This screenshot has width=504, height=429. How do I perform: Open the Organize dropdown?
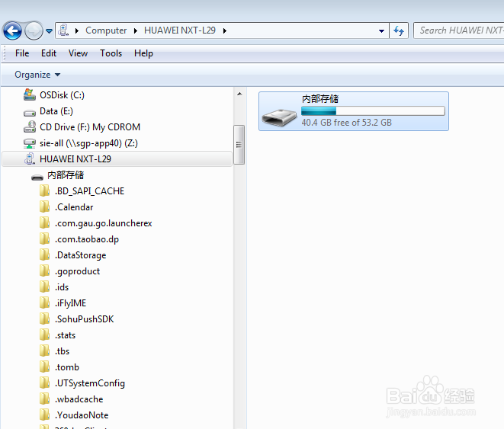coord(37,75)
